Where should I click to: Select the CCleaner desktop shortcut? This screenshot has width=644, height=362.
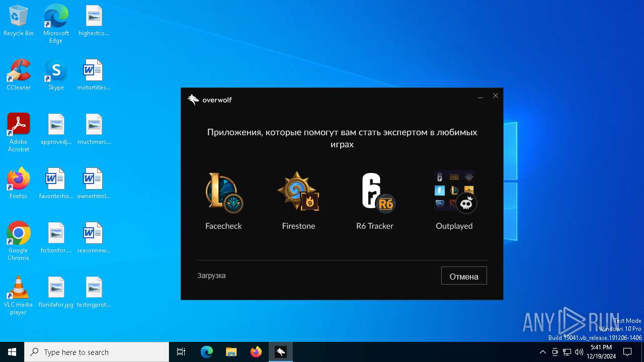click(x=19, y=75)
